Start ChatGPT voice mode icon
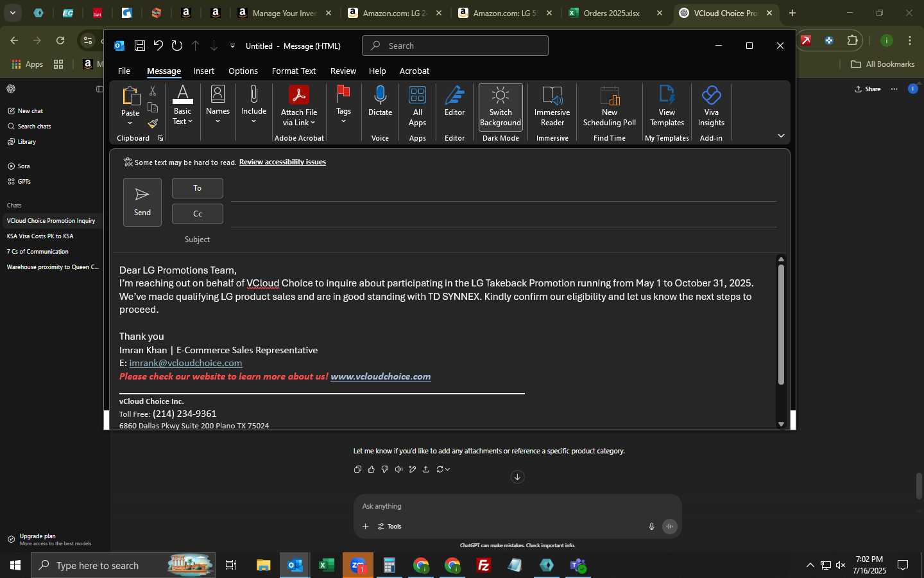This screenshot has height=578, width=924. [669, 527]
